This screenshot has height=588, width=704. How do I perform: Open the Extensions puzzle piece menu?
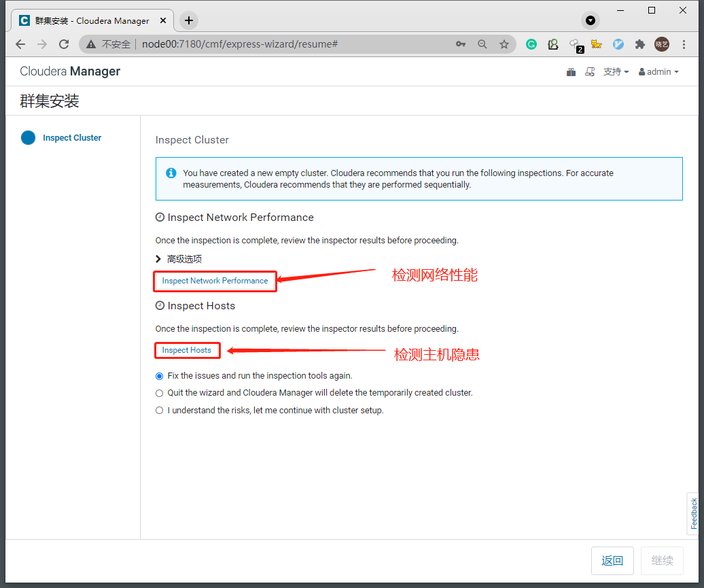click(640, 44)
